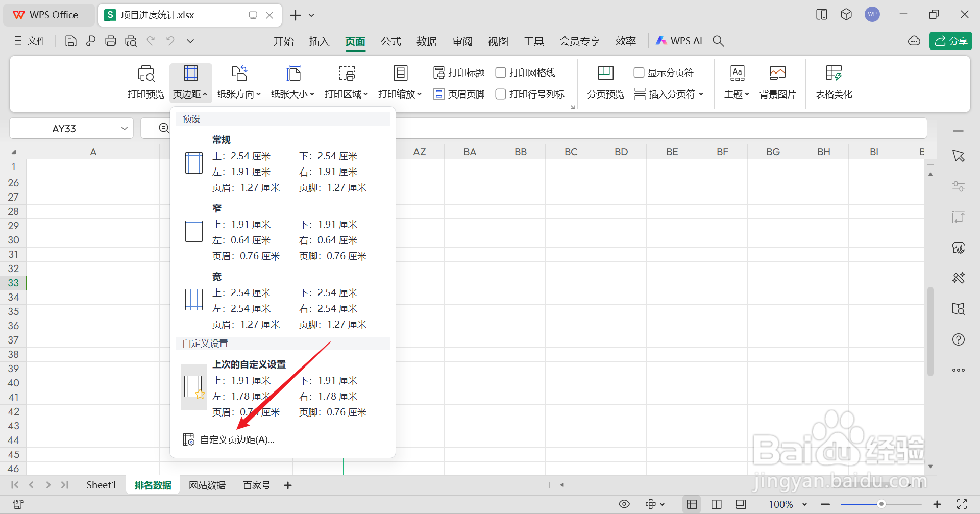980x514 pixels.
Task: Open new tab with plus button
Action: 296,15
